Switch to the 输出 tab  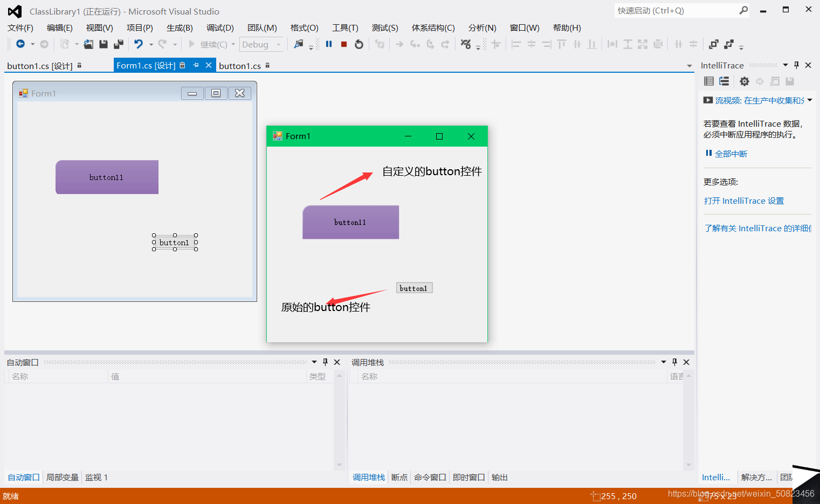(x=500, y=478)
